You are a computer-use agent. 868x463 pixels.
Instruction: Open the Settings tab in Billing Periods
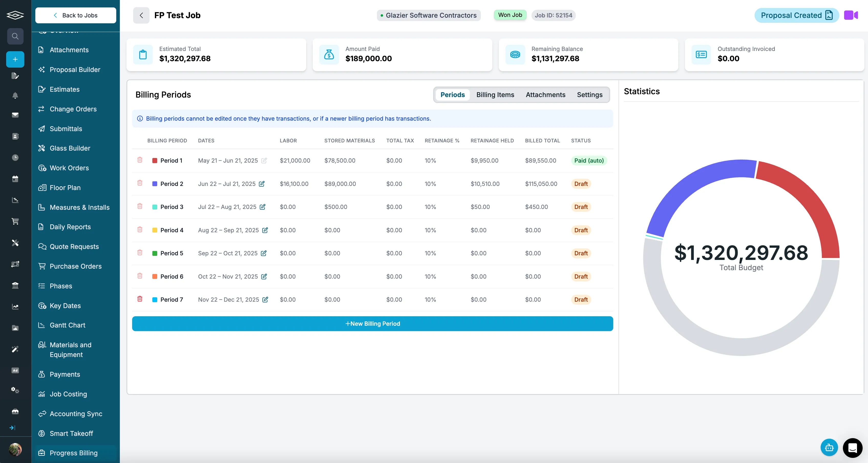click(x=589, y=95)
